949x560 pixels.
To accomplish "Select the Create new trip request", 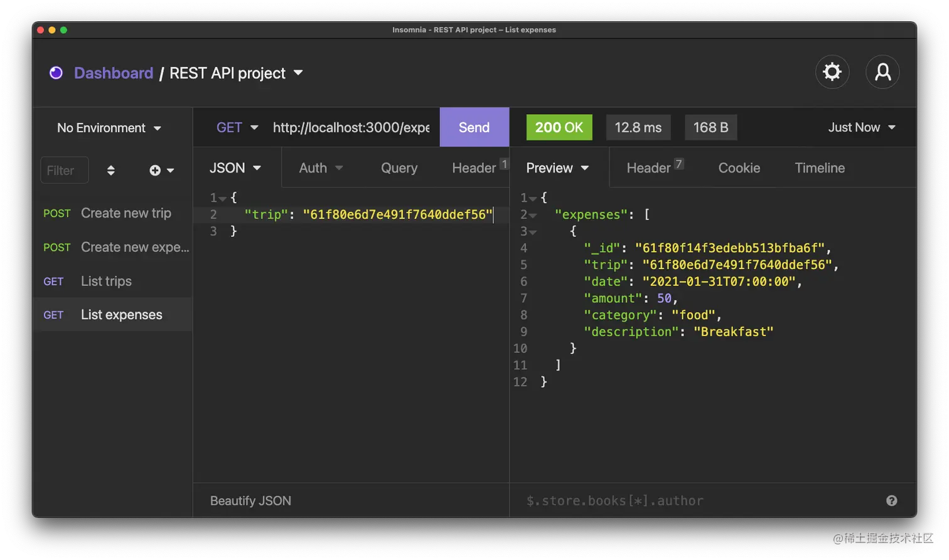I will pyautogui.click(x=113, y=213).
